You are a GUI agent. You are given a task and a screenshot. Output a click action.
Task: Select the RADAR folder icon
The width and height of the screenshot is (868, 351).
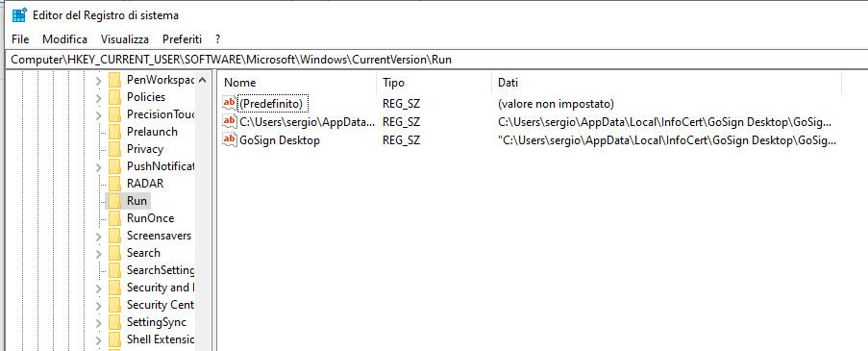[114, 184]
